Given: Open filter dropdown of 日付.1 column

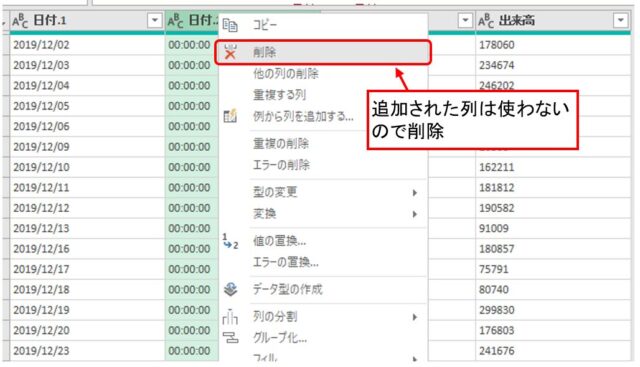Looking at the screenshot, I should 155,20.
